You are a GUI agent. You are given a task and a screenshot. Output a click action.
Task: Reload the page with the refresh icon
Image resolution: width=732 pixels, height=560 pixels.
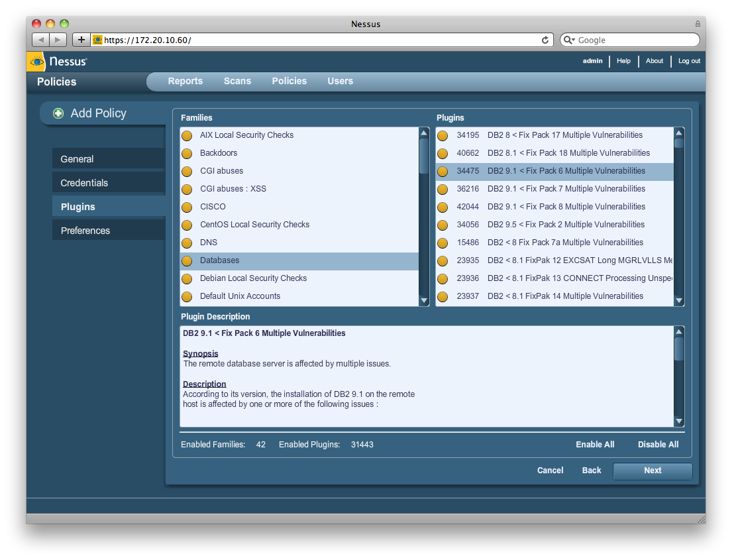tap(545, 40)
